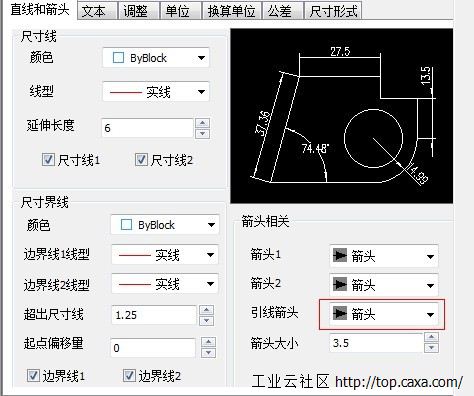
Task: Increase 起点偏移量 with up arrow
Action: click(x=208, y=342)
